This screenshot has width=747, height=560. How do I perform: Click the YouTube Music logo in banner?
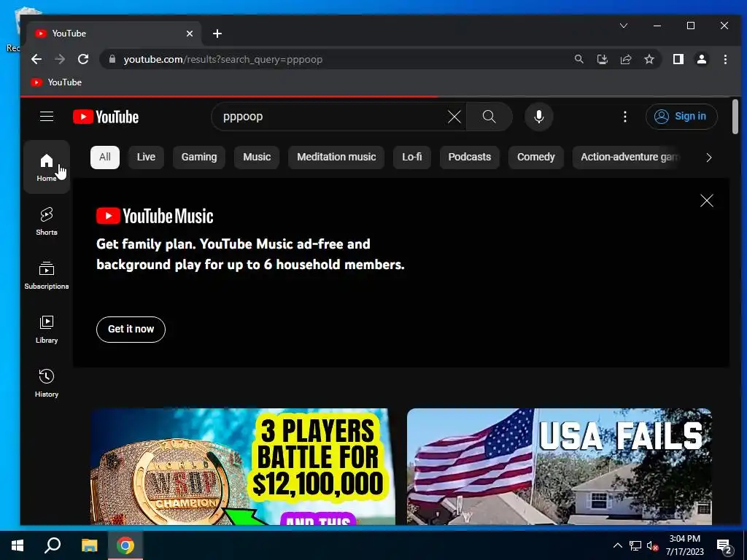point(155,216)
